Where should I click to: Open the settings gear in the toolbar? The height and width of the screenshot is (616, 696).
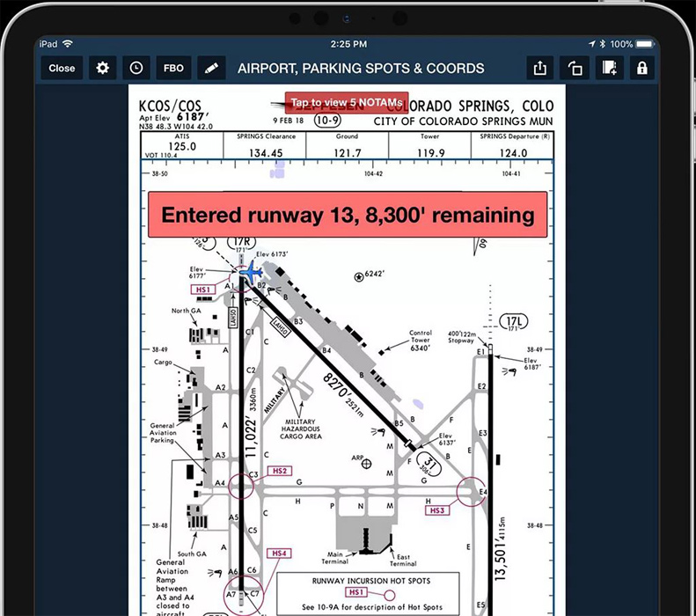103,68
